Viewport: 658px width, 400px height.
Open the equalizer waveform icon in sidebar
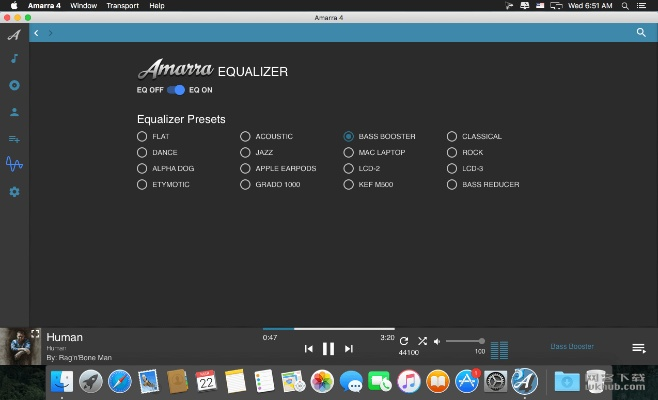point(14,164)
